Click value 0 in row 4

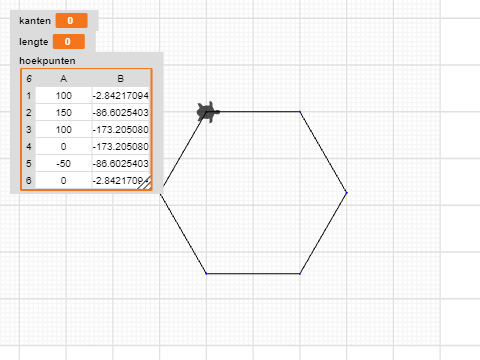tap(63, 147)
